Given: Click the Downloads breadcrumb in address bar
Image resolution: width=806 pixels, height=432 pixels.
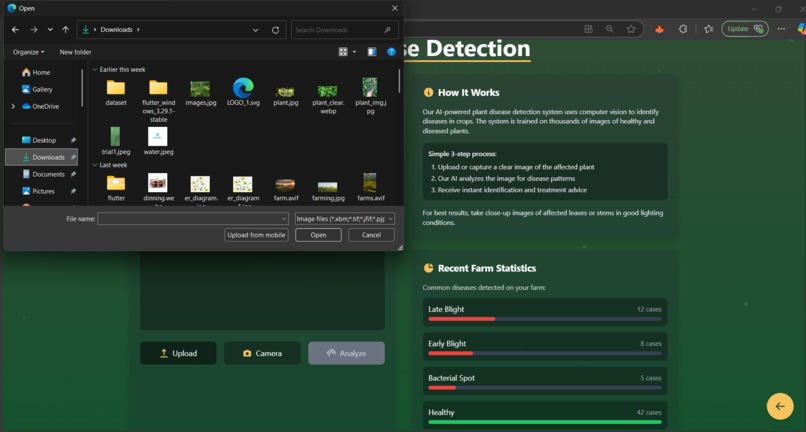Looking at the screenshot, I should tap(116, 30).
